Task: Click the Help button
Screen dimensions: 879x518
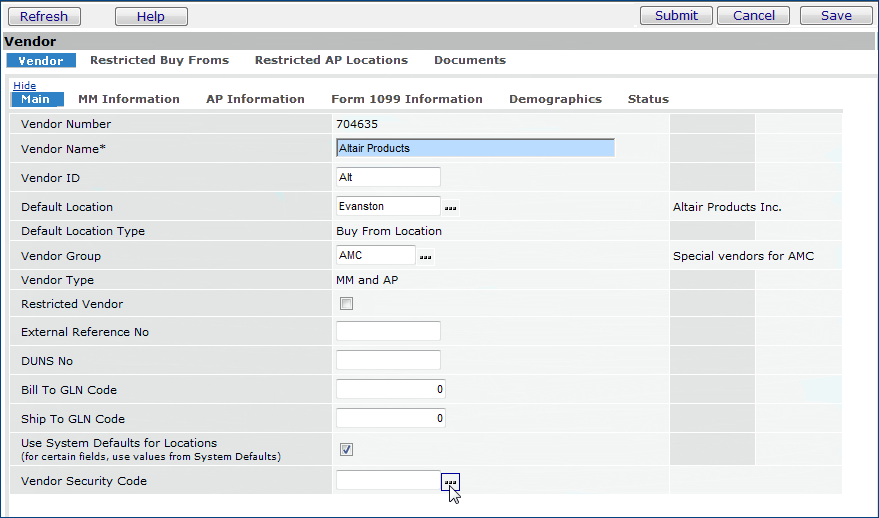Action: (151, 16)
